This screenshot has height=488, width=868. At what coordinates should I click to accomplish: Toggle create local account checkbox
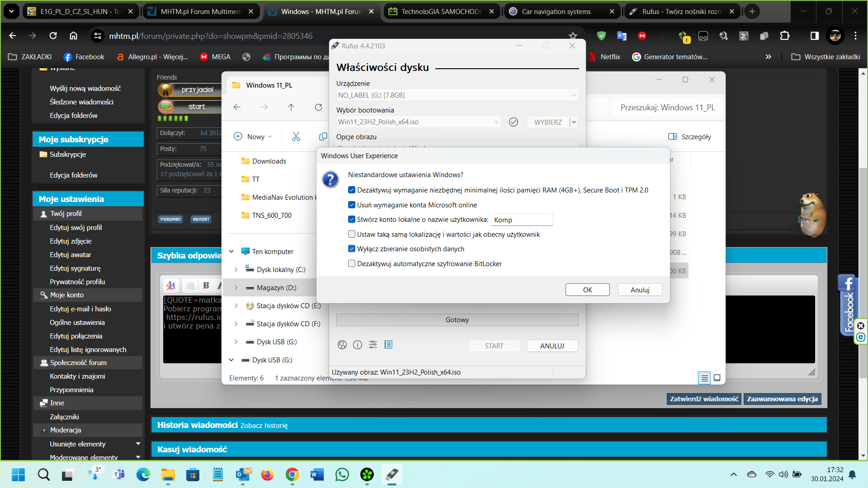[x=352, y=219]
